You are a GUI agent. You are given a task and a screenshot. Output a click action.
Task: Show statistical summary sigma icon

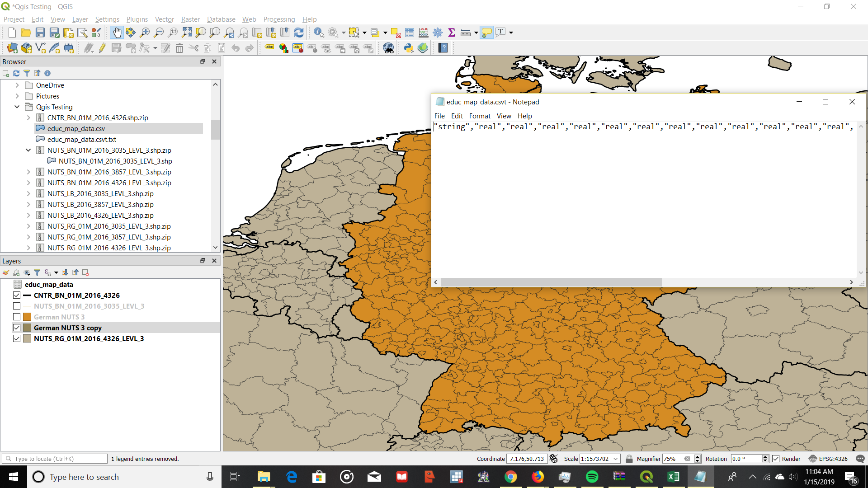pyautogui.click(x=451, y=33)
